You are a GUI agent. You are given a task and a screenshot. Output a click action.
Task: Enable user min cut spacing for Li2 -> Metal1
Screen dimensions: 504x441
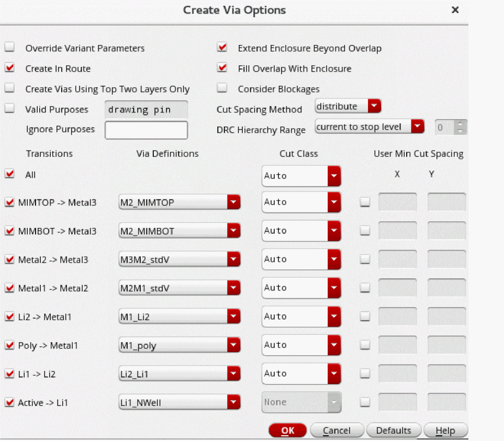(x=365, y=316)
